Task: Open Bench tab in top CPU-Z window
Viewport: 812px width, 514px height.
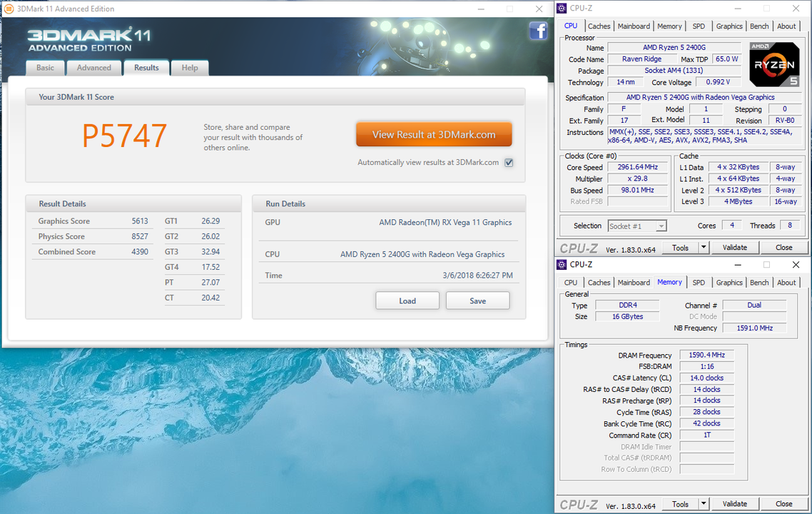Action: (x=759, y=26)
